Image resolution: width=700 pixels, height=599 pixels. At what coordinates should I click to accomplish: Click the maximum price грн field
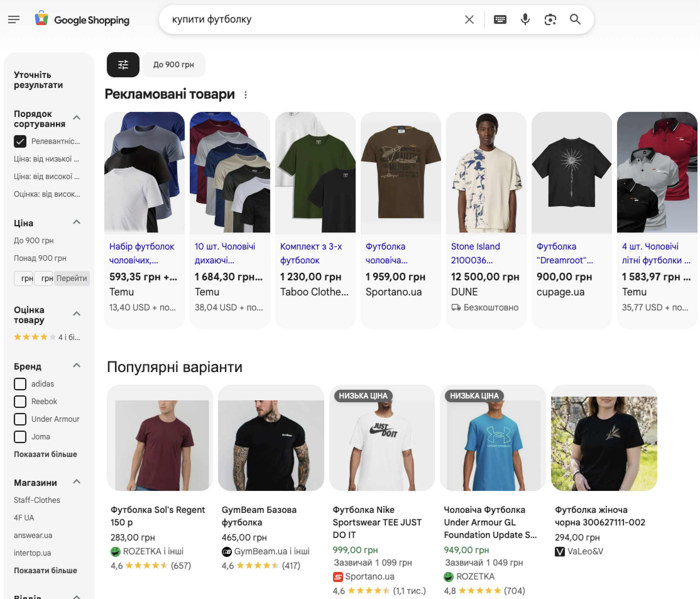(44, 278)
